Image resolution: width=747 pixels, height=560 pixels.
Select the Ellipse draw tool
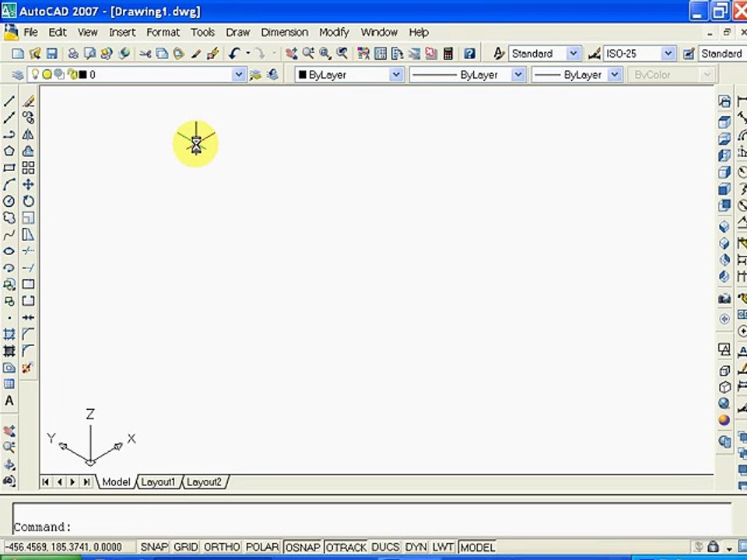point(9,251)
